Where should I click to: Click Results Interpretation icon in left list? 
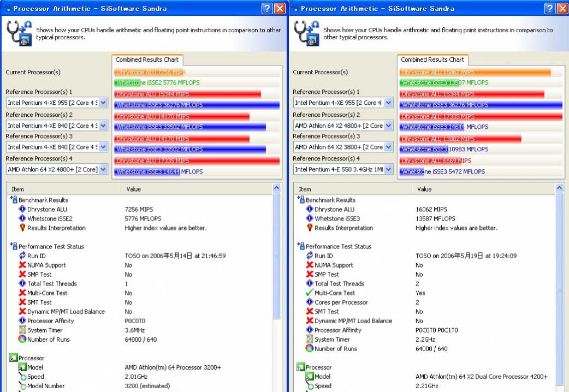tap(22, 228)
